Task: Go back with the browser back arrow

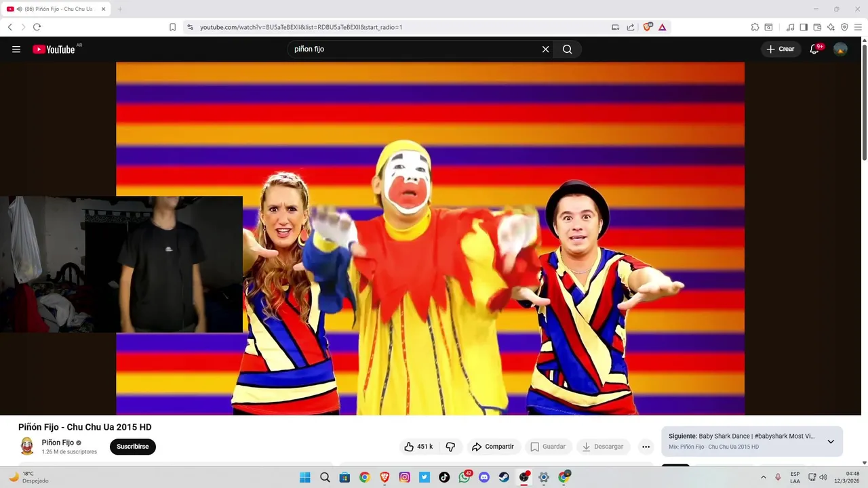Action: [9, 27]
